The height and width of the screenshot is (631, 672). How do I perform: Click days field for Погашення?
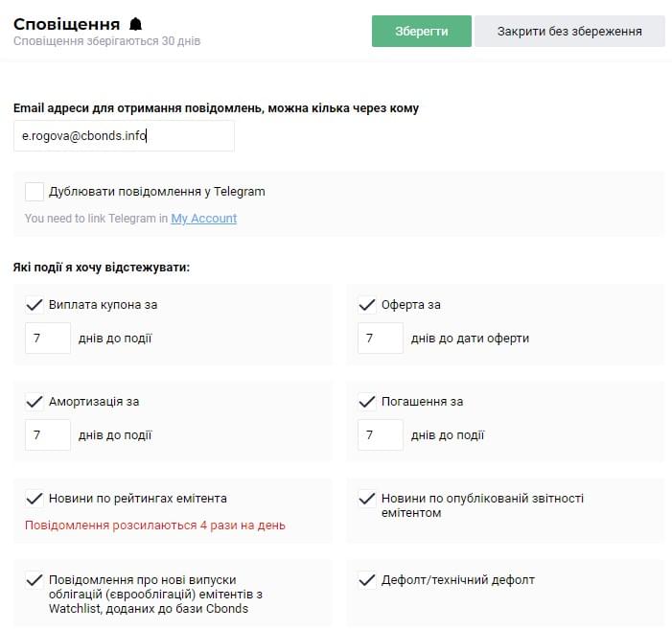(x=380, y=435)
